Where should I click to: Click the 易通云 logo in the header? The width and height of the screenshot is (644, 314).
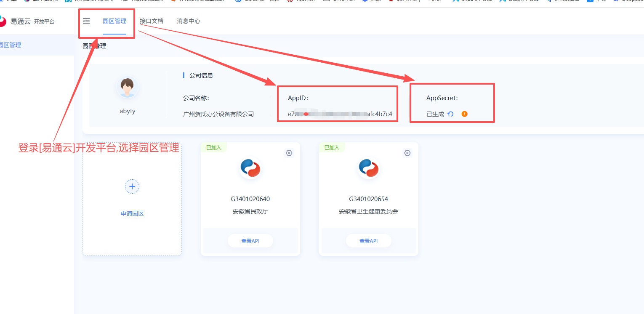(3, 21)
